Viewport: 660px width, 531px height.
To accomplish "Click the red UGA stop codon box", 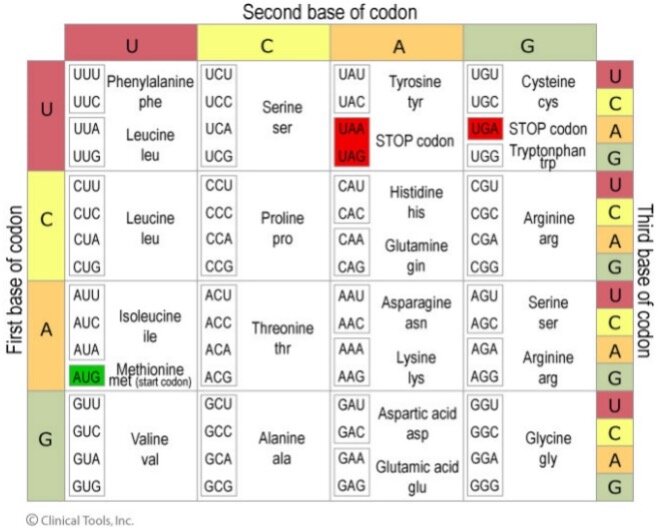I will coord(483,129).
